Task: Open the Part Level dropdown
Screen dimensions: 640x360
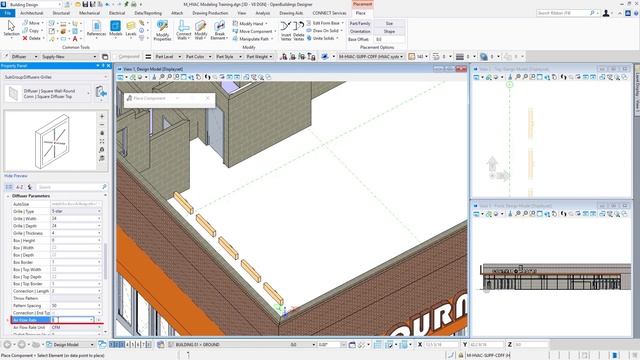Action: [x=167, y=57]
